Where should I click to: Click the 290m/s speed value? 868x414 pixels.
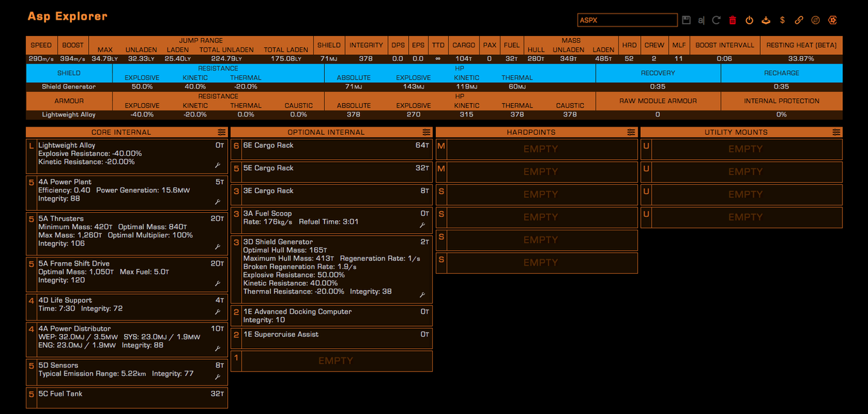41,59
